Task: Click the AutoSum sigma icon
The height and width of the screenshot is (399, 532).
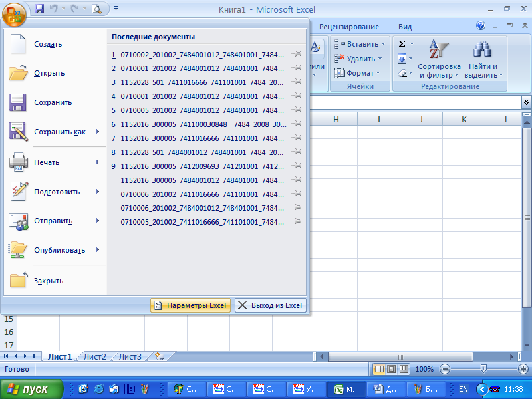Action: pyautogui.click(x=402, y=44)
